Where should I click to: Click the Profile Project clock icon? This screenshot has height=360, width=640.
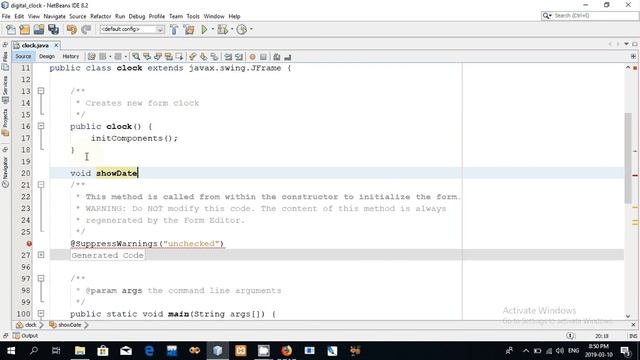click(x=242, y=29)
